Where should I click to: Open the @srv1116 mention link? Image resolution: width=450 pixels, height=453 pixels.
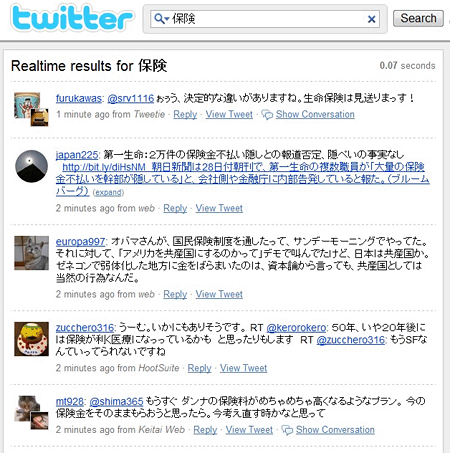point(131,98)
